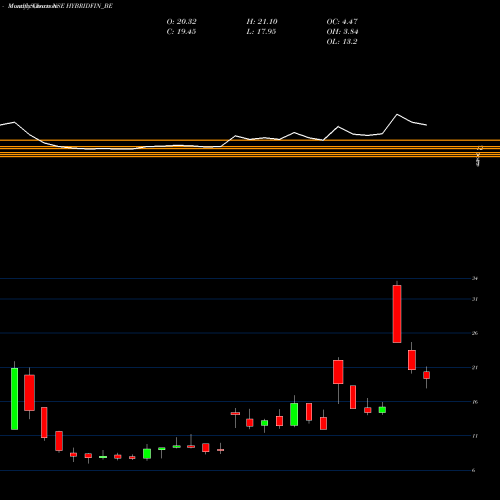Viewport: 500px width, 500px height.
Task: Click the tall green candle at chart start
Action: pyautogui.click(x=14, y=399)
